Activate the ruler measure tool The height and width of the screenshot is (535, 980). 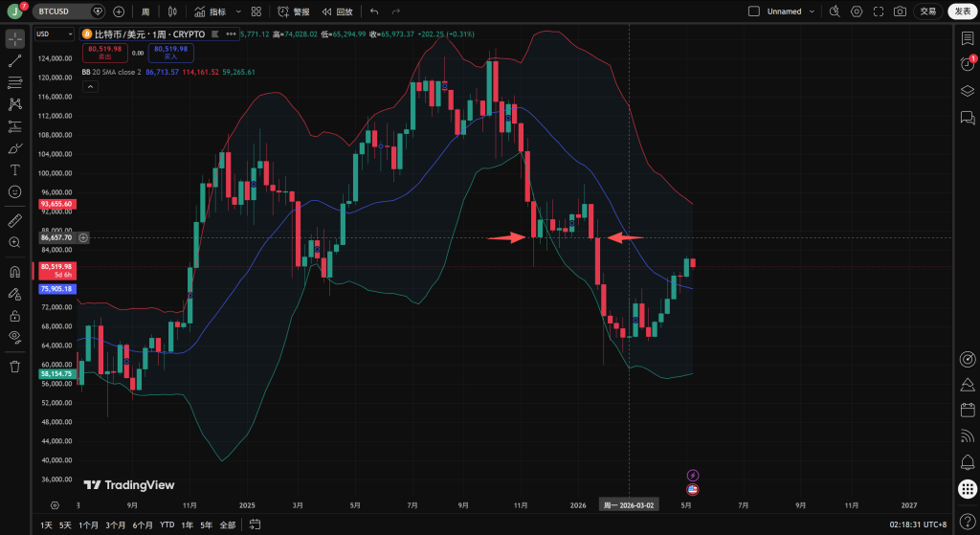[15, 220]
